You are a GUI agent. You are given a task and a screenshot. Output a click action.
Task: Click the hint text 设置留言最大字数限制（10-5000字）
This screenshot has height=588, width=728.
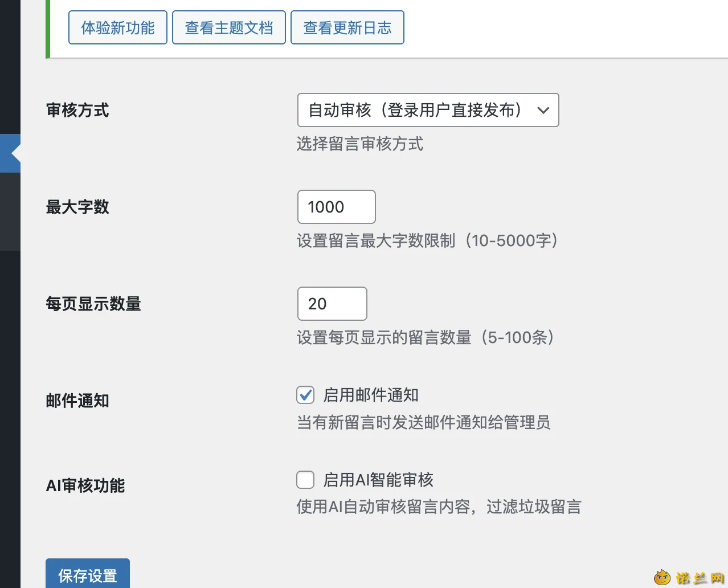point(427,241)
